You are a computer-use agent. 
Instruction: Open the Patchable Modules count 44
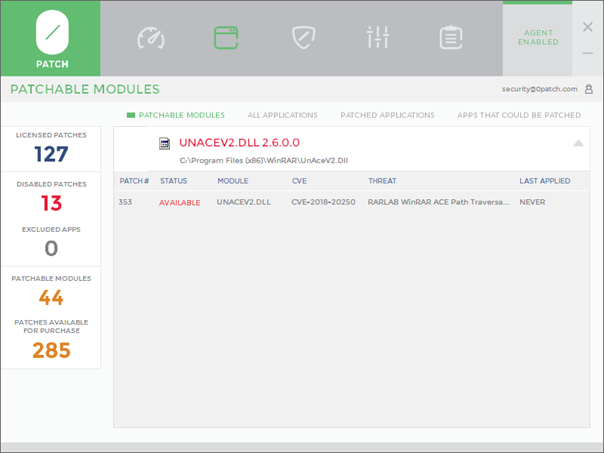click(51, 297)
